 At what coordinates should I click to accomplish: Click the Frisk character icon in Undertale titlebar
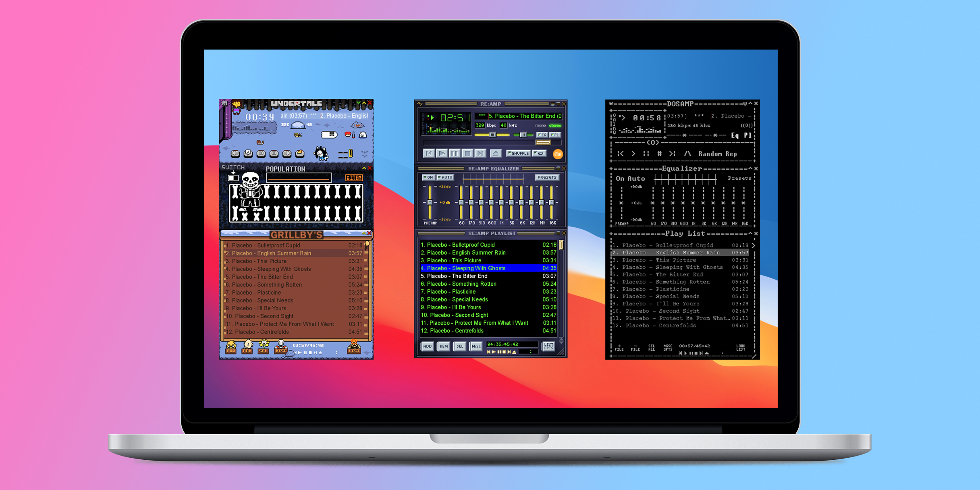[x=237, y=107]
